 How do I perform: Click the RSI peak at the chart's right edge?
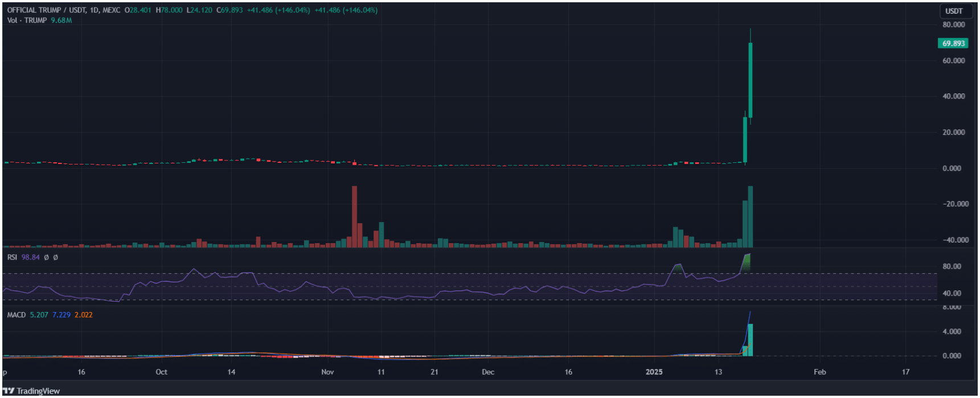pos(748,256)
